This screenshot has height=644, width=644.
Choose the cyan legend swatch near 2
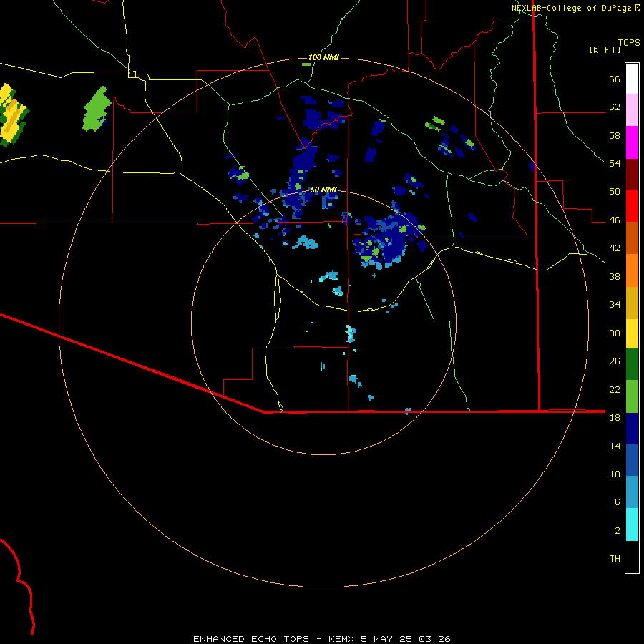(632, 525)
